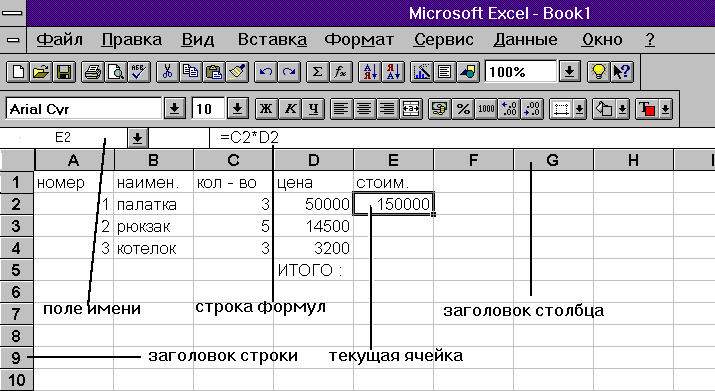Launch the ChartWizard icon
The width and height of the screenshot is (715, 391).
pos(422,72)
